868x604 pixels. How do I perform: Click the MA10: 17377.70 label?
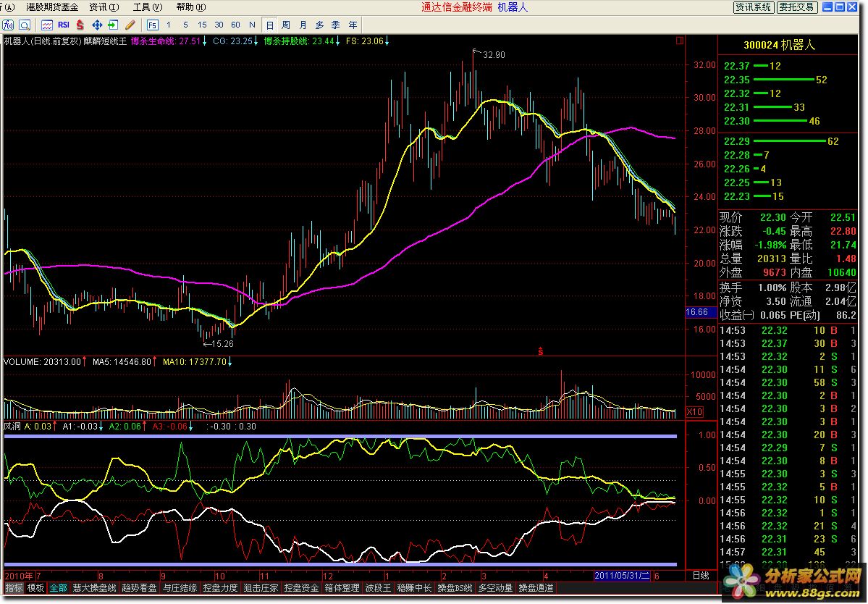pyautogui.click(x=194, y=362)
